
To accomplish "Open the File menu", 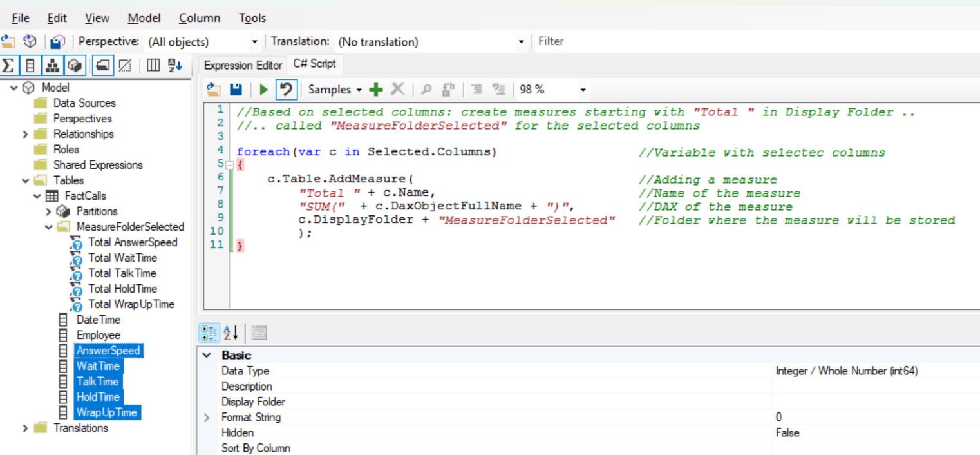I will (21, 18).
